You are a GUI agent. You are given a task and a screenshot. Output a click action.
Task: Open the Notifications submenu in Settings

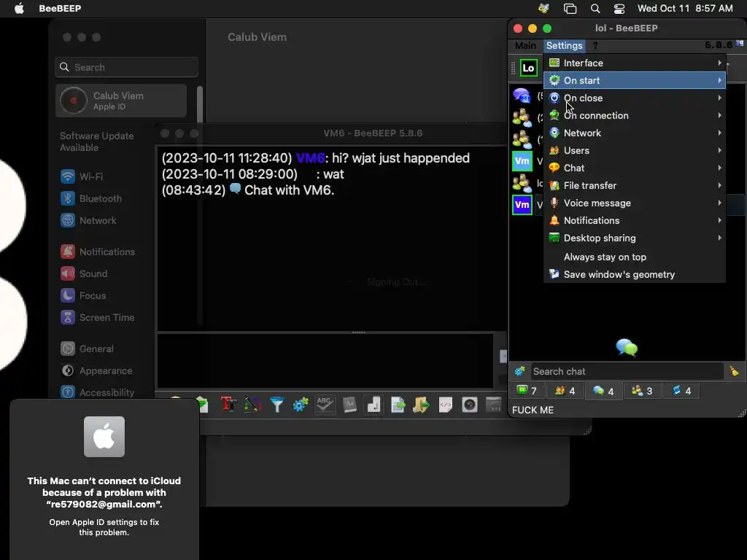tap(635, 220)
